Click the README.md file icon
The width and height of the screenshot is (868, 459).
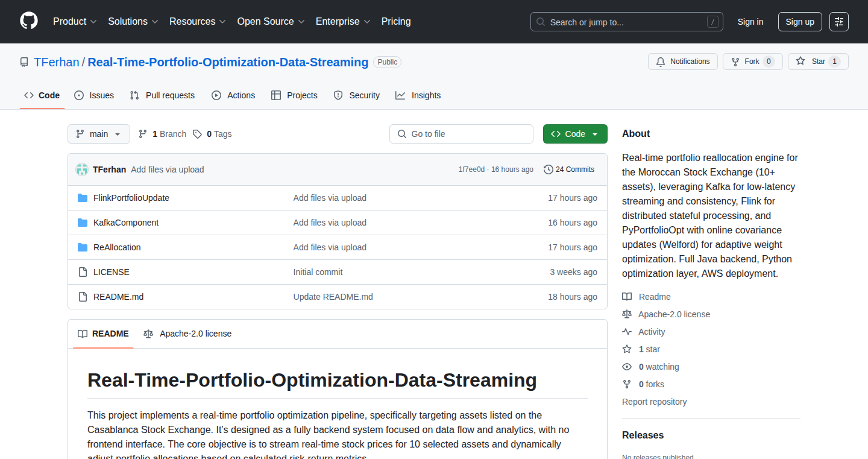[83, 297]
